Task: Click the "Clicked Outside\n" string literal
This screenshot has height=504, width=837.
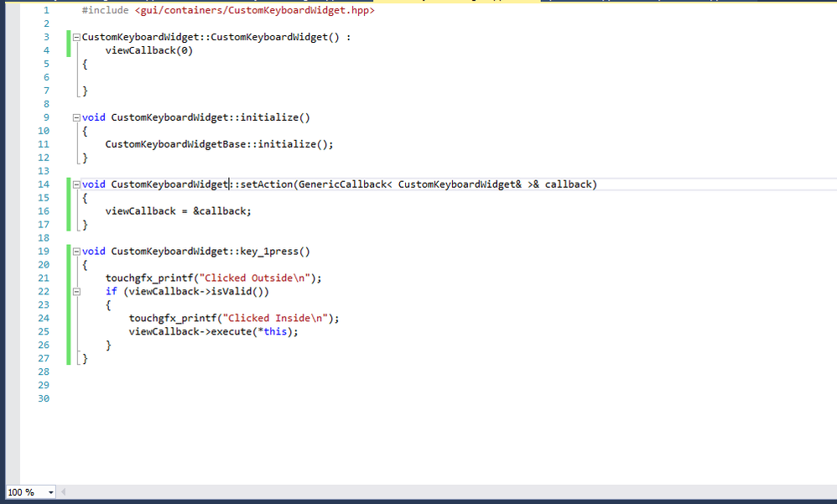Action: pos(254,278)
